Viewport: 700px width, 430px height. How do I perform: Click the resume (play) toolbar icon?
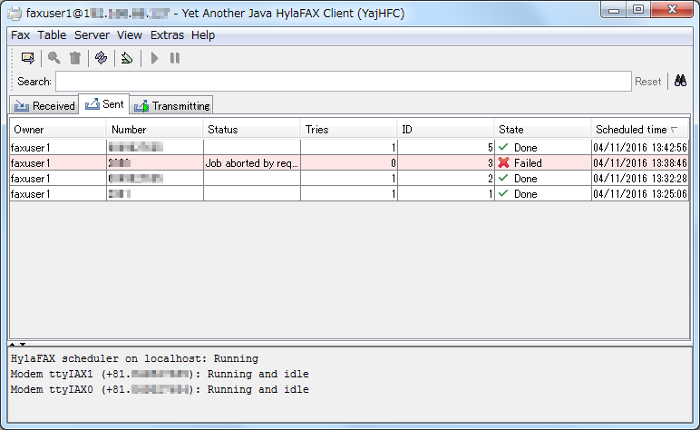(154, 58)
